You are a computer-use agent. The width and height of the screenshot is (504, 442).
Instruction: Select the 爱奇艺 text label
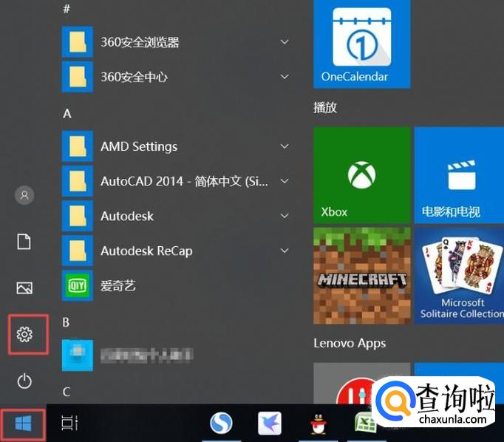pos(118,286)
